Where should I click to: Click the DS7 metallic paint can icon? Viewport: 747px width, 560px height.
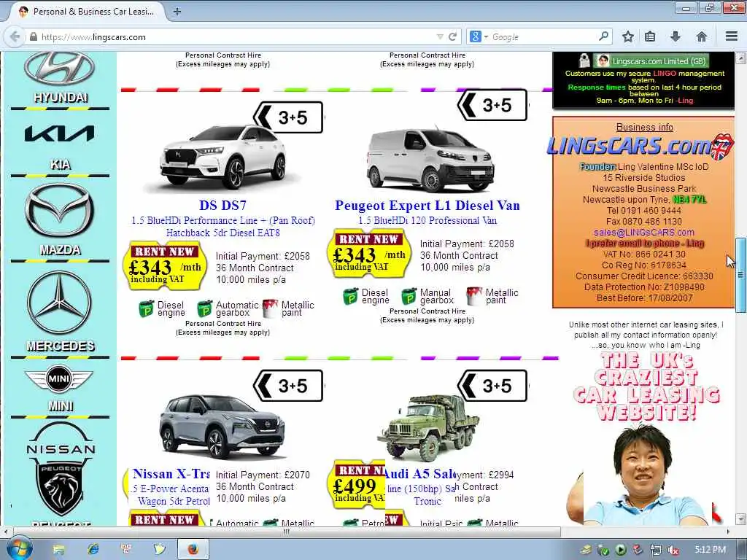click(270, 308)
